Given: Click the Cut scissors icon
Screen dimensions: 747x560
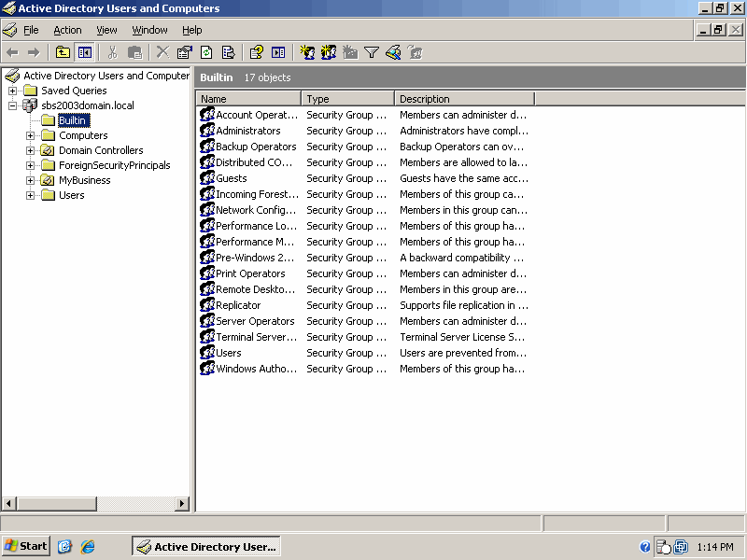Looking at the screenshot, I should [x=112, y=52].
